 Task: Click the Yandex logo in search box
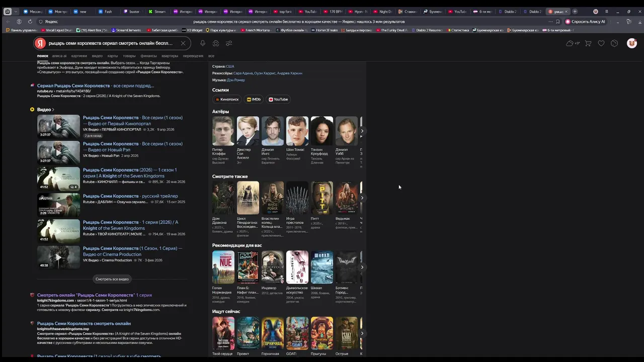tap(41, 43)
